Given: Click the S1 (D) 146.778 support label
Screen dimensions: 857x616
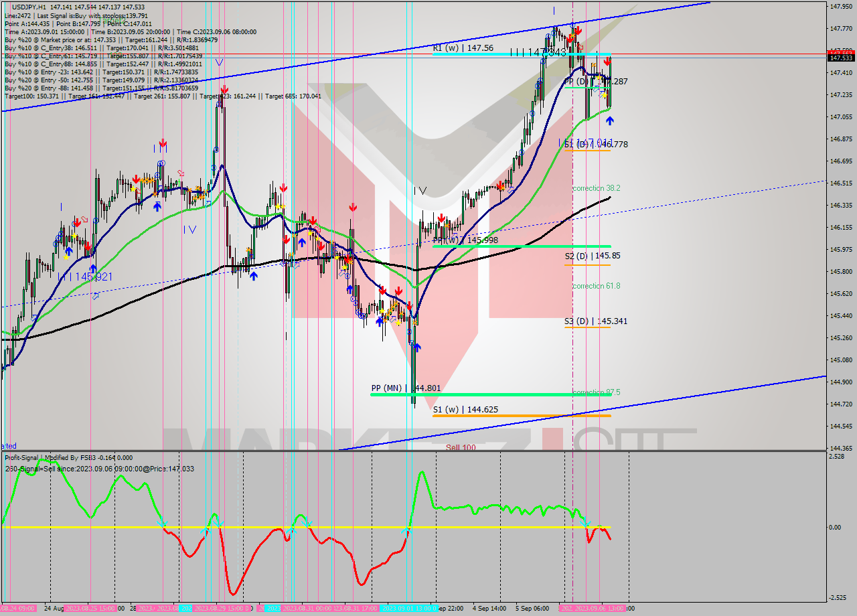Looking at the screenshot, I should pos(596,144).
